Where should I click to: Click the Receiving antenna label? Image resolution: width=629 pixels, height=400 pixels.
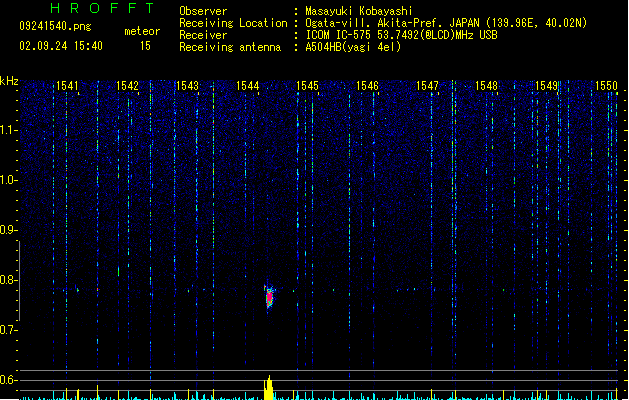230,47
